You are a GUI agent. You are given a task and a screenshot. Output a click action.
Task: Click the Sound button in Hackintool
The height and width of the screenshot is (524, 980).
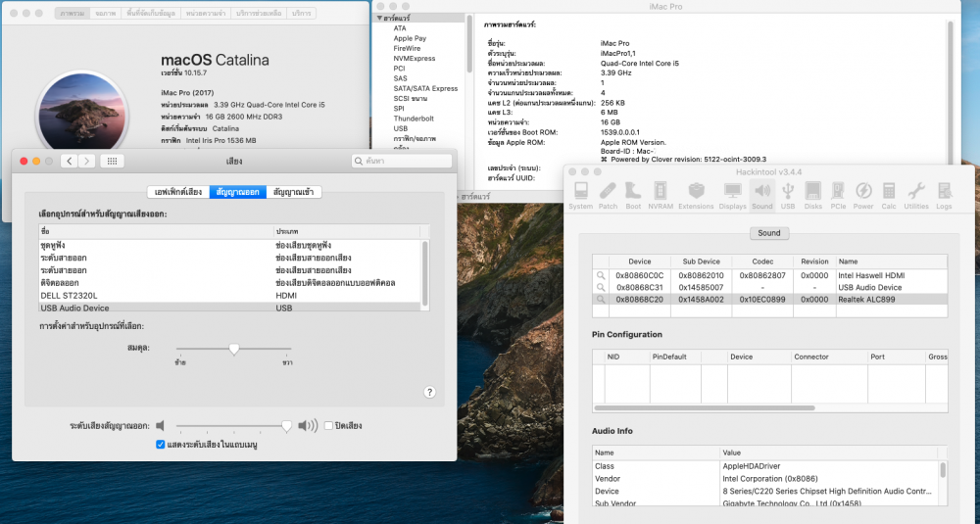click(768, 233)
